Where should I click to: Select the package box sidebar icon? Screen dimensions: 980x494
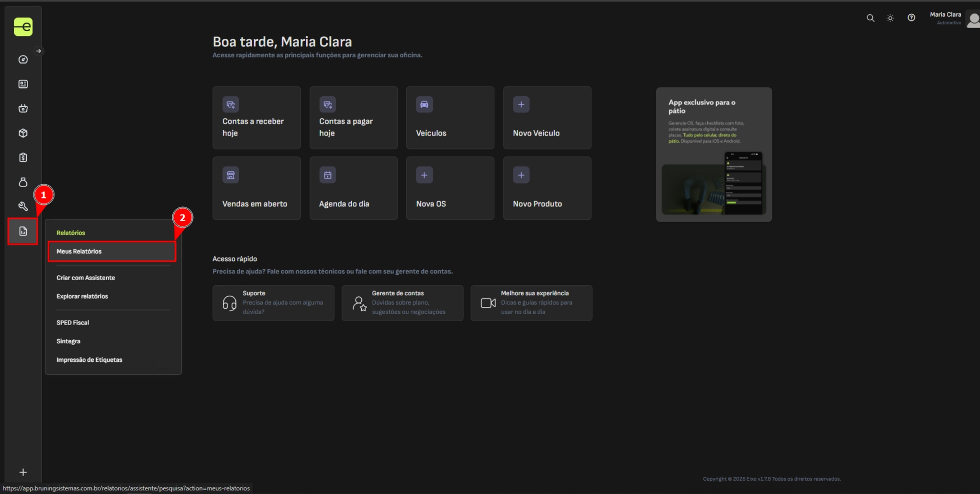click(x=23, y=133)
